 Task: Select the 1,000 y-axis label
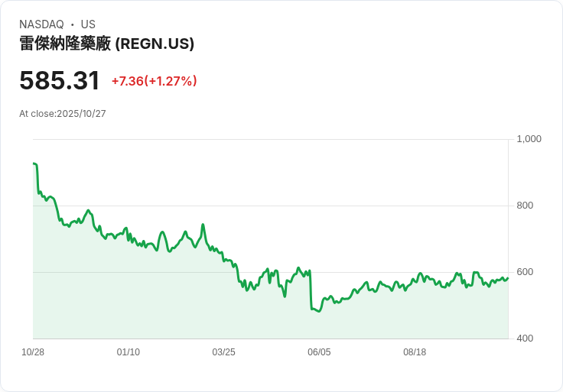tap(529, 139)
